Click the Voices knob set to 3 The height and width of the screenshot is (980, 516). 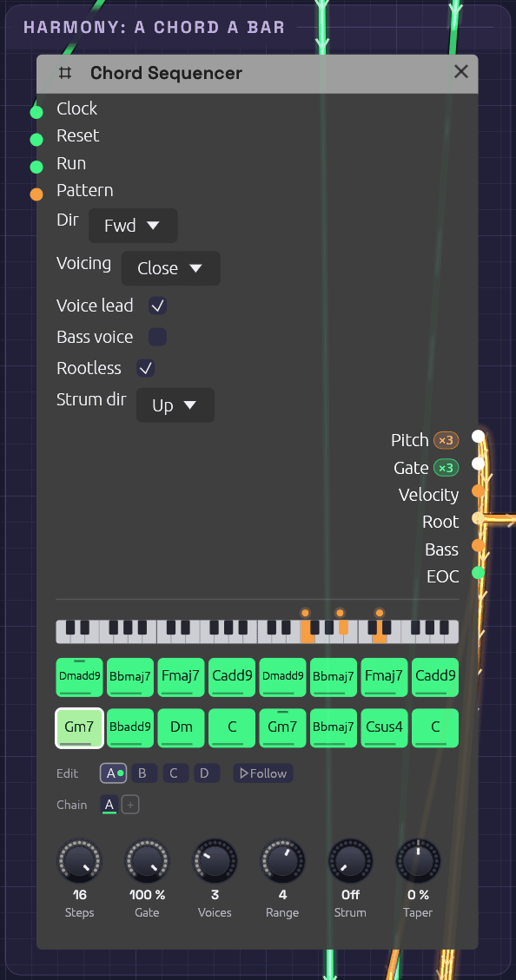[215, 860]
